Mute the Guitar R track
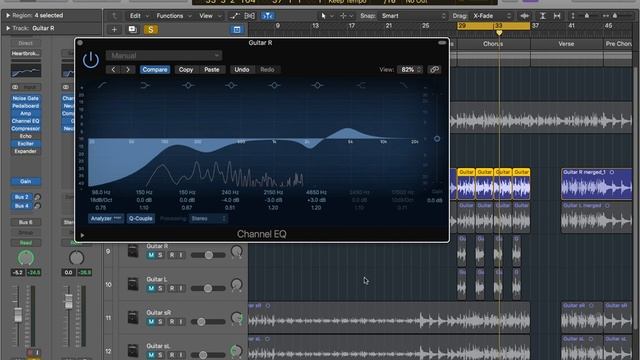Image resolution: width=640 pixels, height=360 pixels. pyautogui.click(x=151, y=255)
